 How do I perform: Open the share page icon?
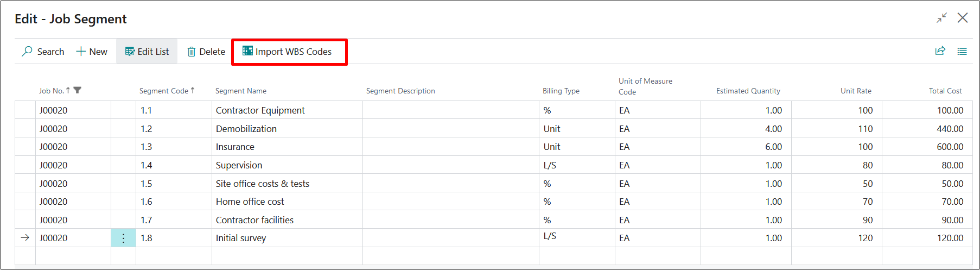[x=940, y=51]
